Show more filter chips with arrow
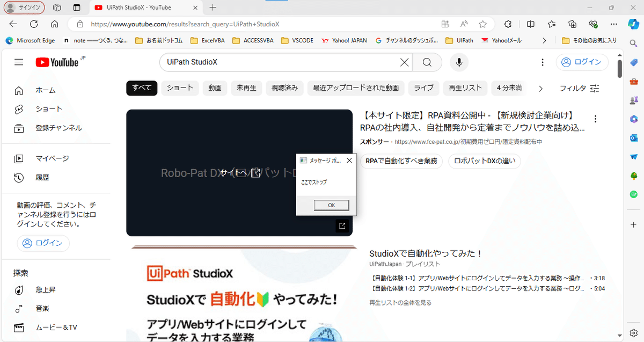Viewport: 644px width, 342px height. [x=540, y=88]
